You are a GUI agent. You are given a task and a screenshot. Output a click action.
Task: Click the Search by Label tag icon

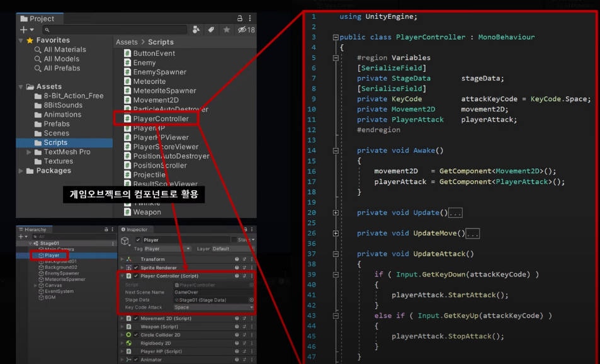pyautogui.click(x=211, y=30)
